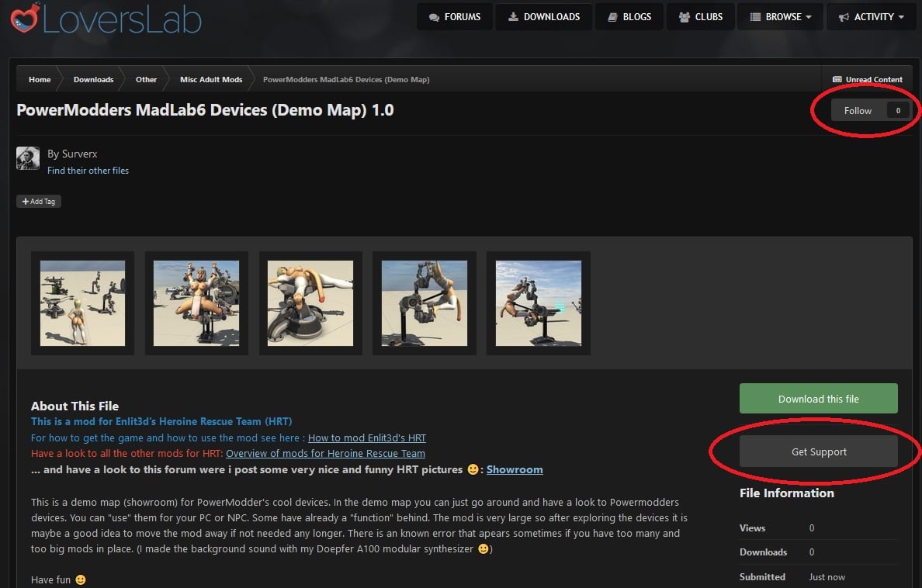Find their other files

pyautogui.click(x=88, y=171)
